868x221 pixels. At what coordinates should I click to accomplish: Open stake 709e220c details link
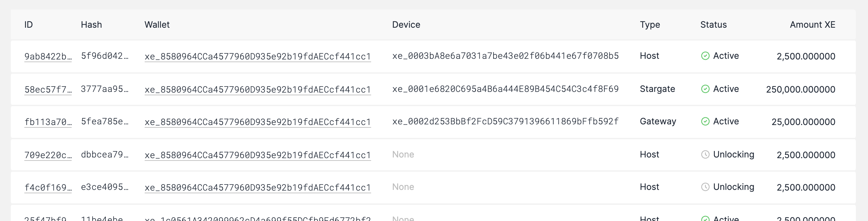pyautogui.click(x=48, y=155)
